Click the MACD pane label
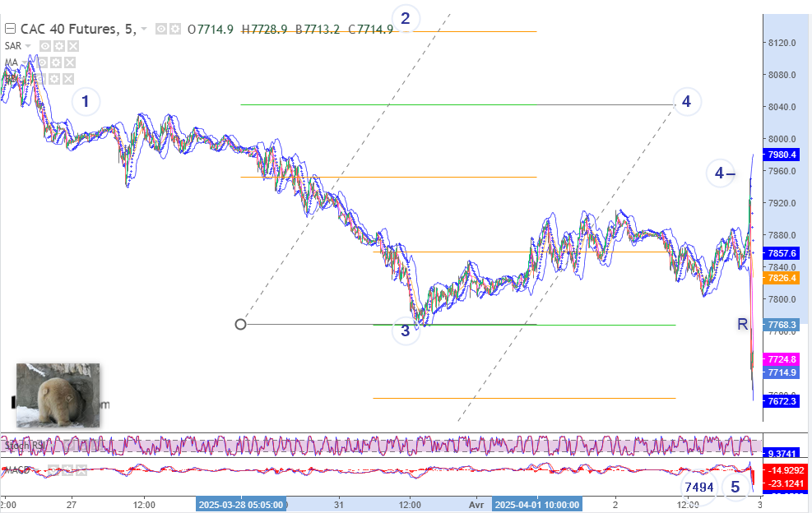The image size is (812, 513). coord(17,470)
